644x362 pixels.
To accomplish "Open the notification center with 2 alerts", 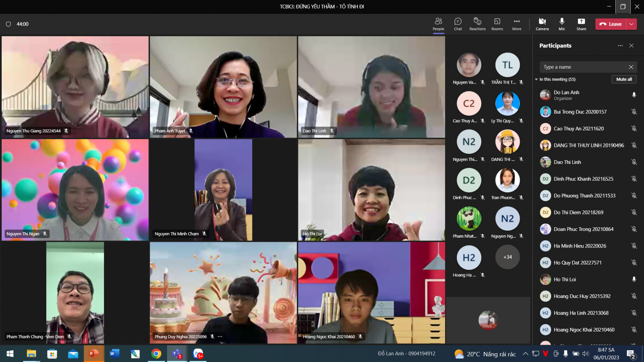I will pos(631,355).
